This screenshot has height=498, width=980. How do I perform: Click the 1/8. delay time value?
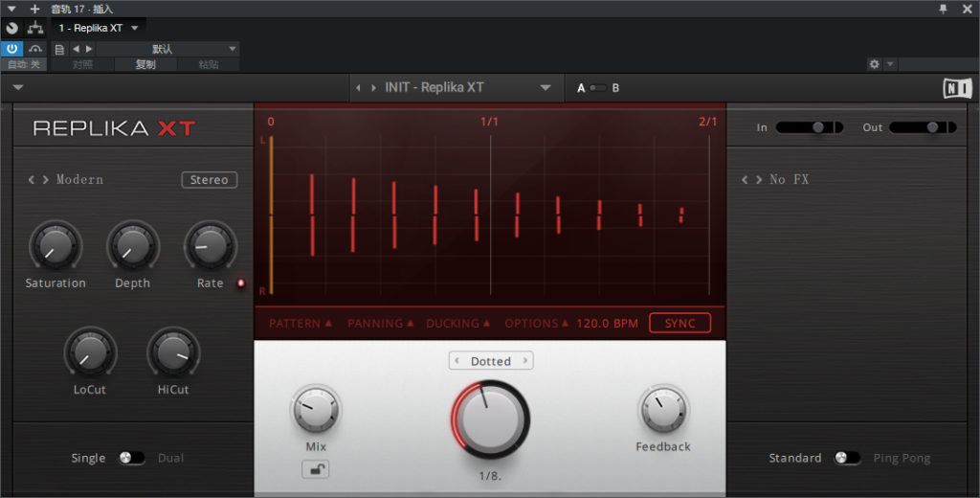click(490, 476)
